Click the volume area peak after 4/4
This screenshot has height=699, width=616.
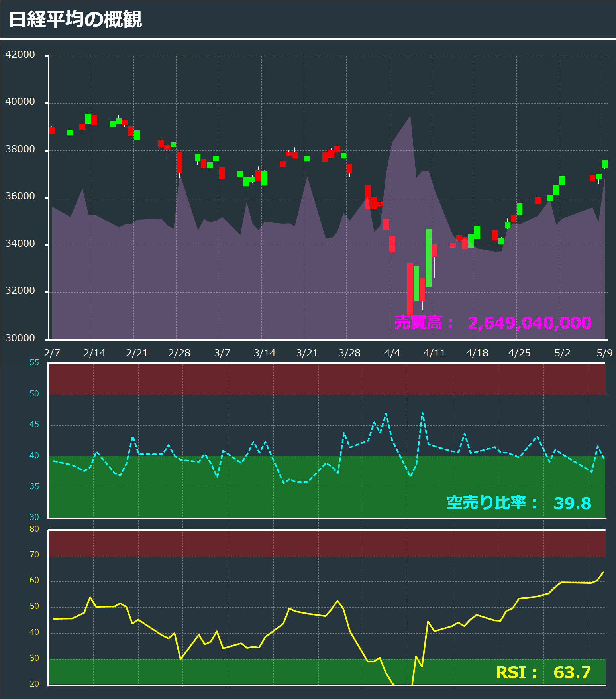pos(410,116)
